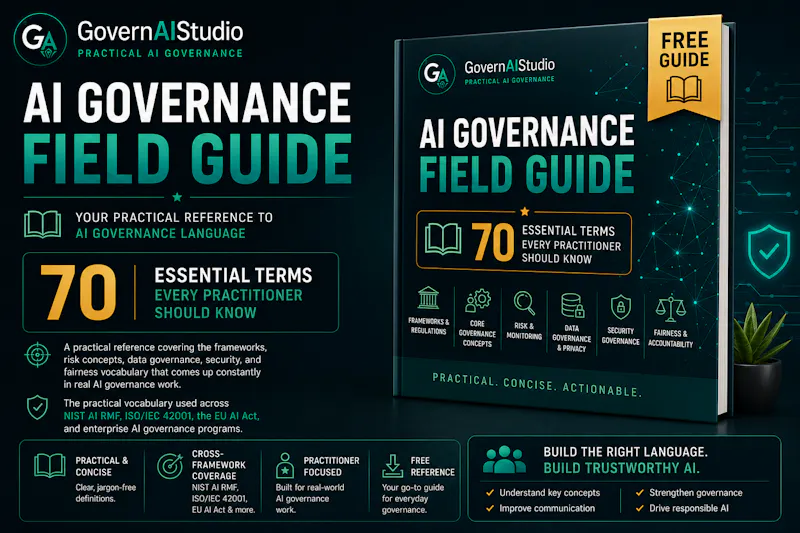The width and height of the screenshot is (800, 533).
Task: Click the people group icon beside 'Build the right language'
Action: point(504,460)
